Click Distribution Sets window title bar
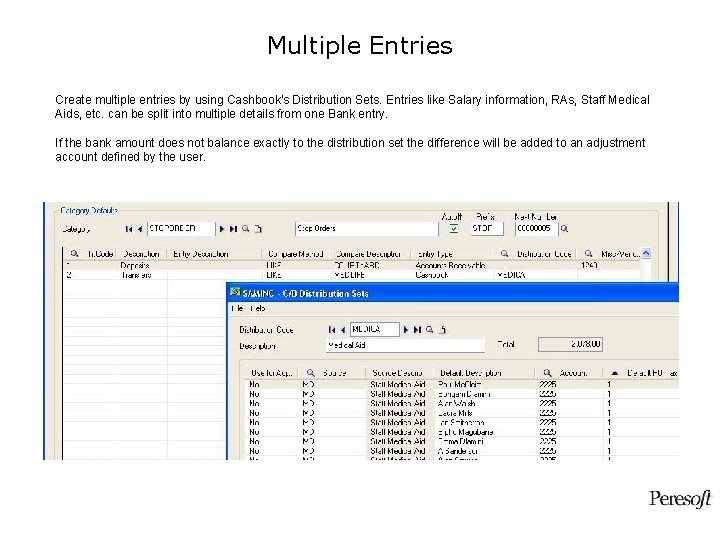The height and width of the screenshot is (540, 720). [453, 293]
